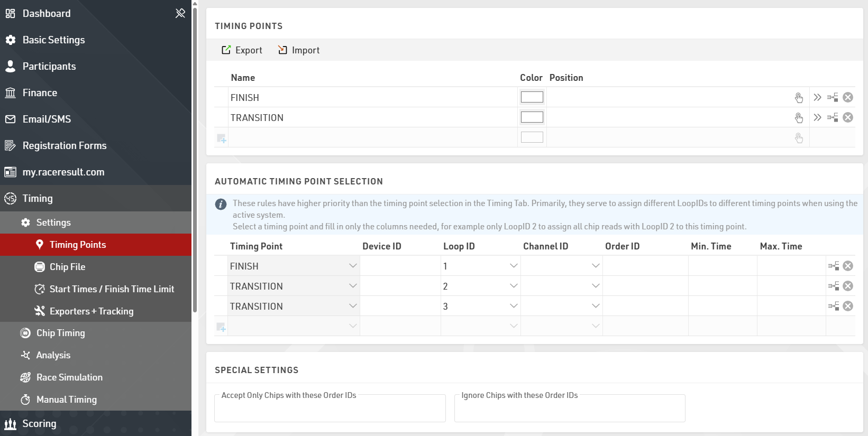Click insert icon on Loop ID 1 rule
The image size is (868, 436).
click(834, 266)
